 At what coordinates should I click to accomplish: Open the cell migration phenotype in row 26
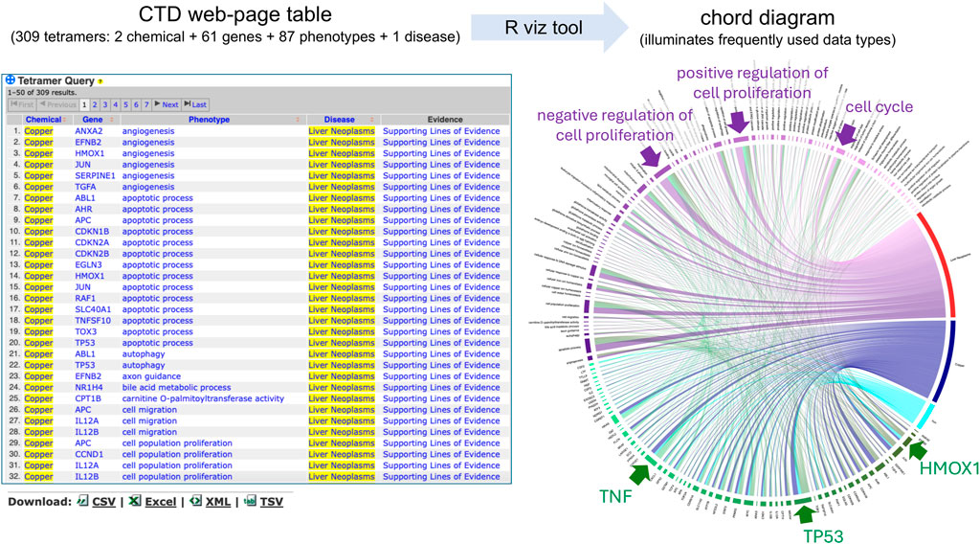(x=149, y=410)
